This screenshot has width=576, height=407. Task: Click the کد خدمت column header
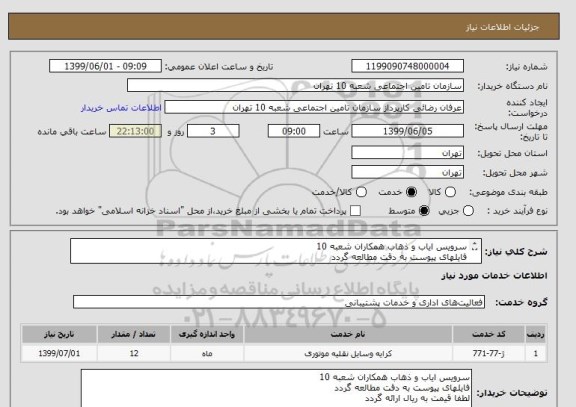(x=489, y=335)
